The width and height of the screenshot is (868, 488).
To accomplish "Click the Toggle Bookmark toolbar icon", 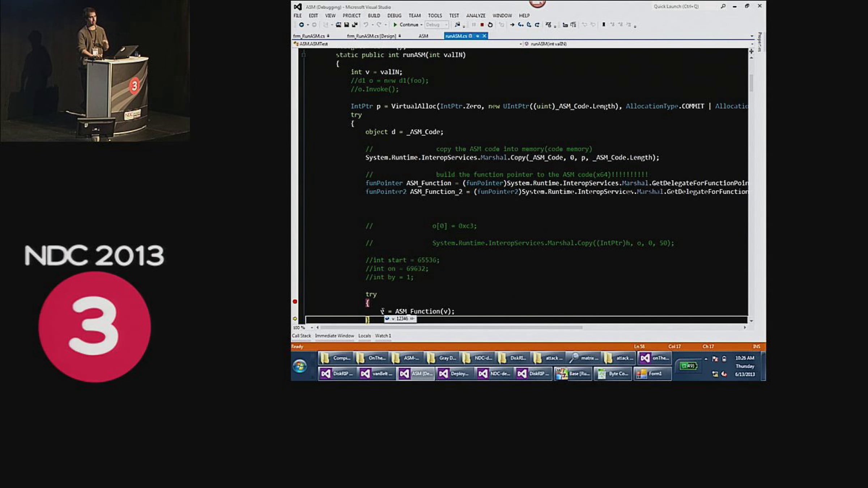I will (x=604, y=25).
